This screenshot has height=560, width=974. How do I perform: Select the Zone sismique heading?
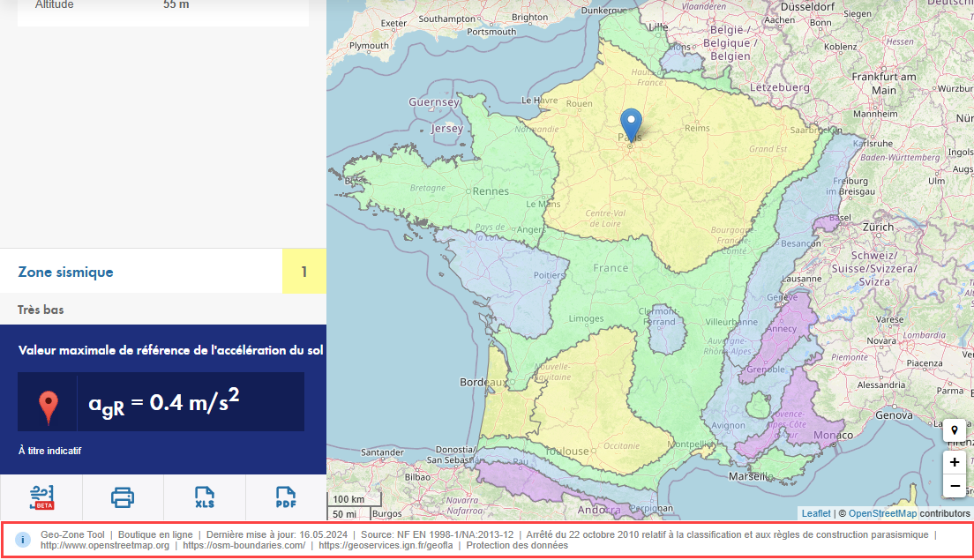[64, 271]
